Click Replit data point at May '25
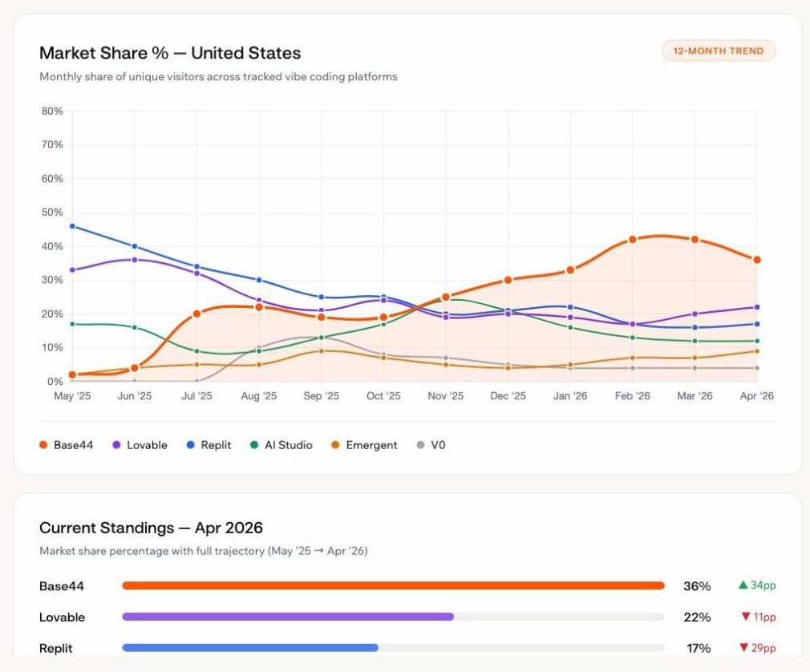This screenshot has width=810, height=672. click(x=72, y=226)
